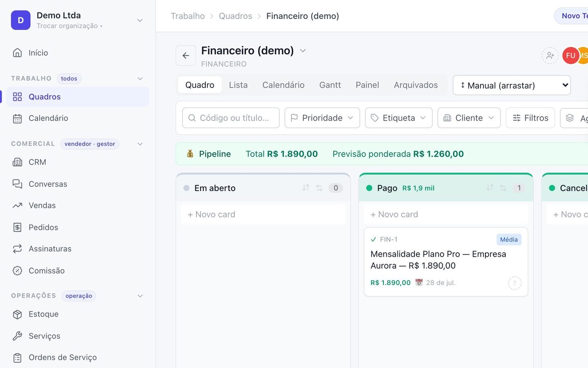
Task: Click the gray status dot in Em aberto header
Action: (x=186, y=188)
